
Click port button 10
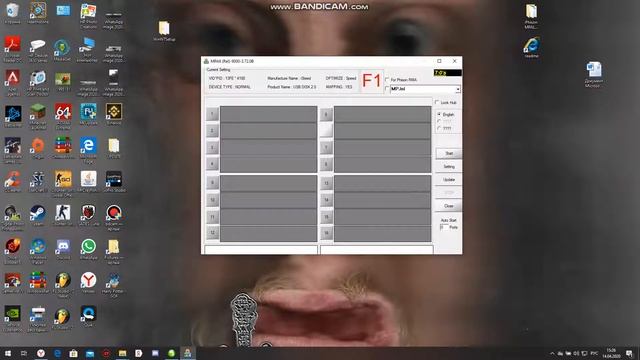(212, 200)
